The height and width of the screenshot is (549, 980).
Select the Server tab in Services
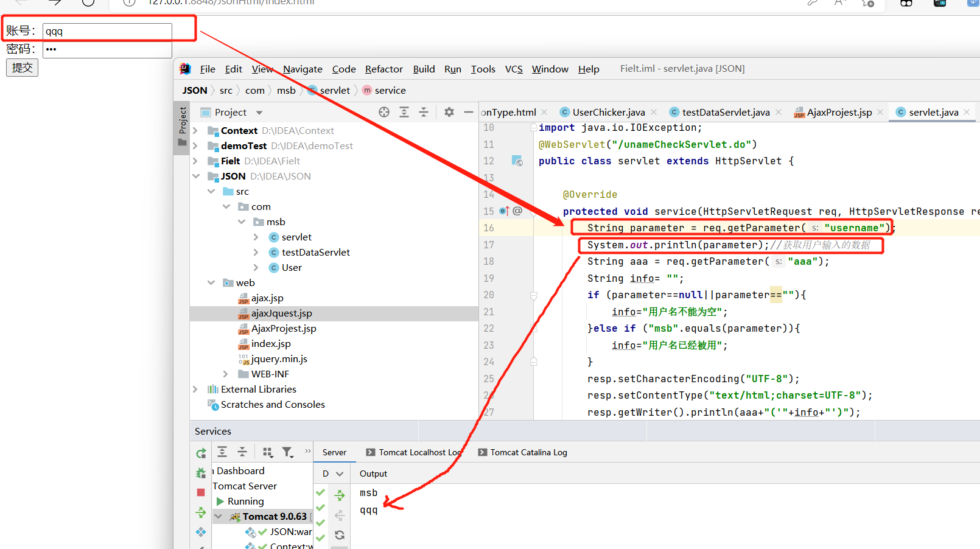coord(334,452)
